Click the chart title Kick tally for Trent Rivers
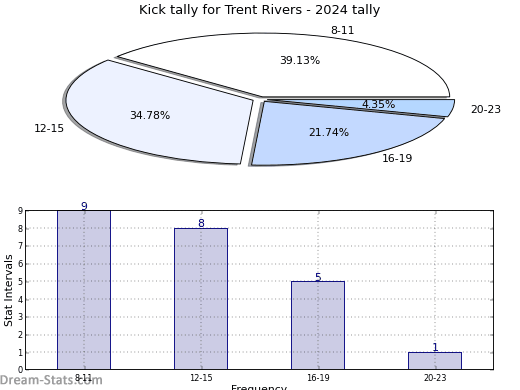Image resolution: width=520 pixels, height=390 pixels. tap(259, 10)
